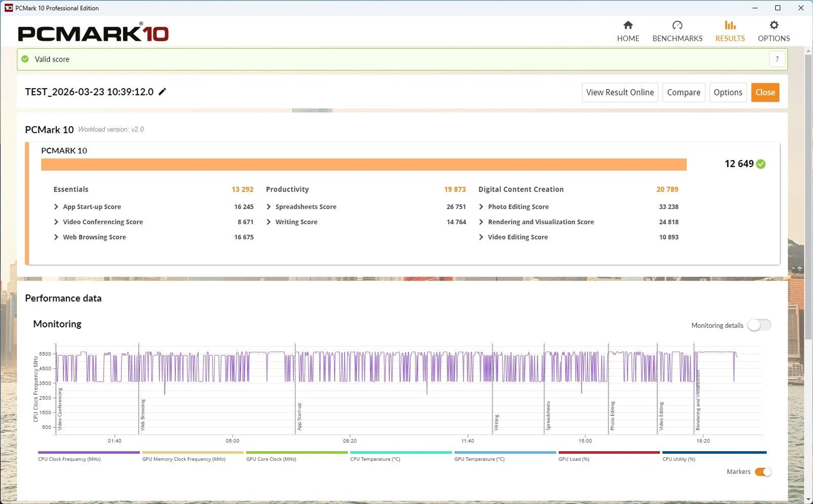813x504 pixels.
Task: Click View Result Online button
Action: tap(620, 92)
